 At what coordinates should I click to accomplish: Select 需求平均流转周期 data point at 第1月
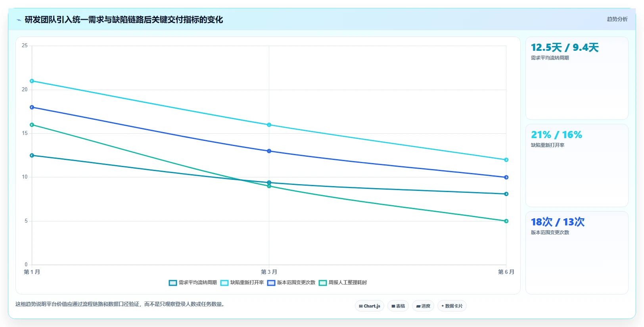coord(32,156)
